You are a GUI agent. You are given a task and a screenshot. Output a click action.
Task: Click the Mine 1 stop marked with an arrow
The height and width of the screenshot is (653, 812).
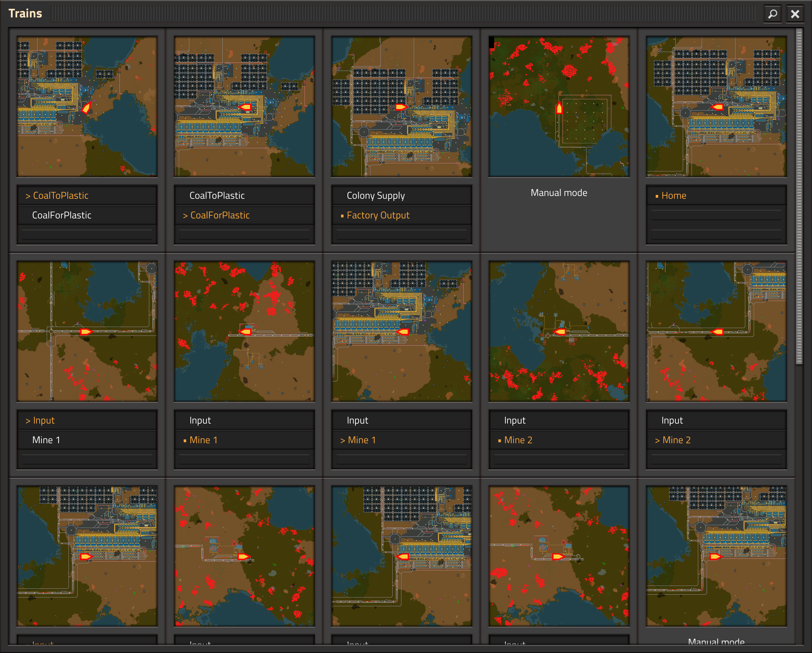[x=401, y=440]
